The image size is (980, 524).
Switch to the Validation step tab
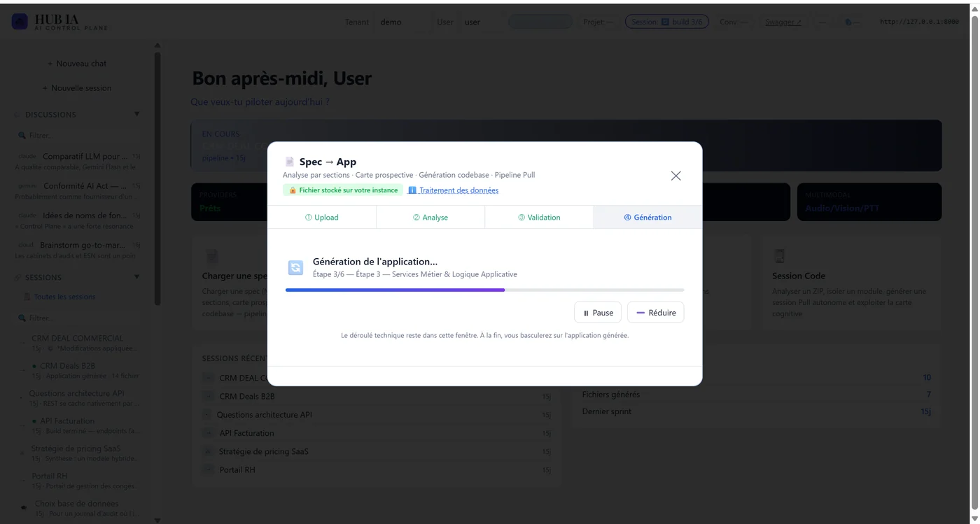(x=539, y=217)
